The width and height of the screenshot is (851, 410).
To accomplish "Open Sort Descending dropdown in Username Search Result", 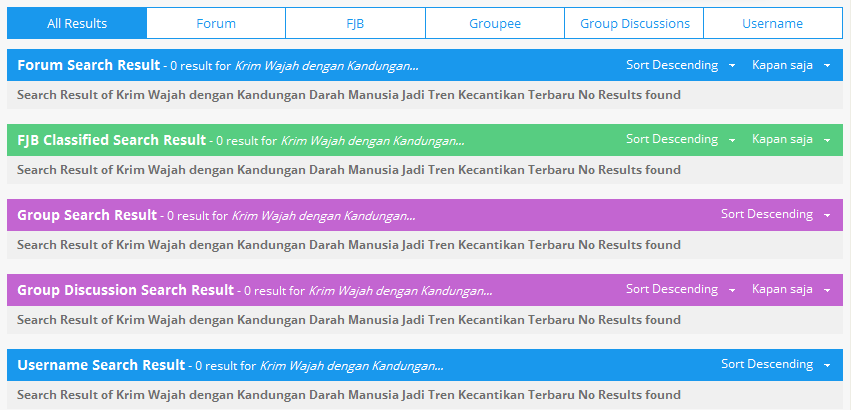I will [x=776, y=364].
